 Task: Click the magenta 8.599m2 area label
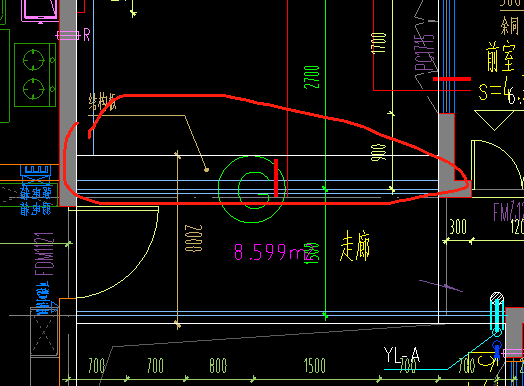click(x=273, y=252)
